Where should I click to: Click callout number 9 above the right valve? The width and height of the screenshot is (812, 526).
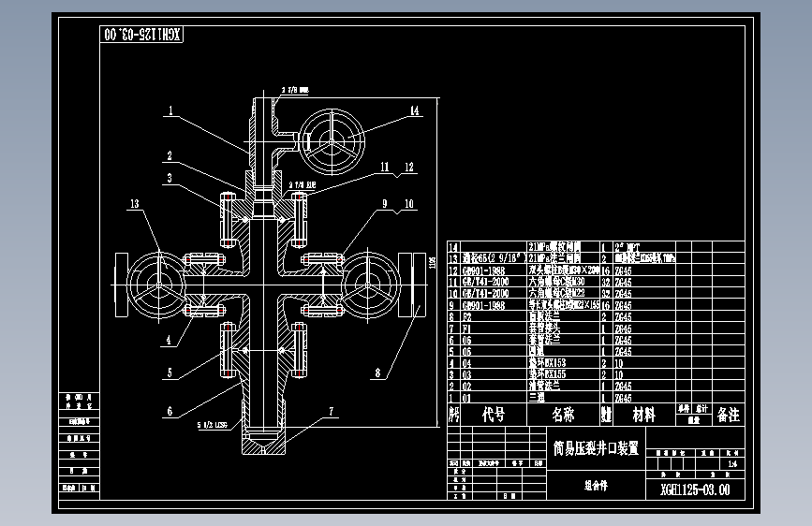click(x=385, y=203)
